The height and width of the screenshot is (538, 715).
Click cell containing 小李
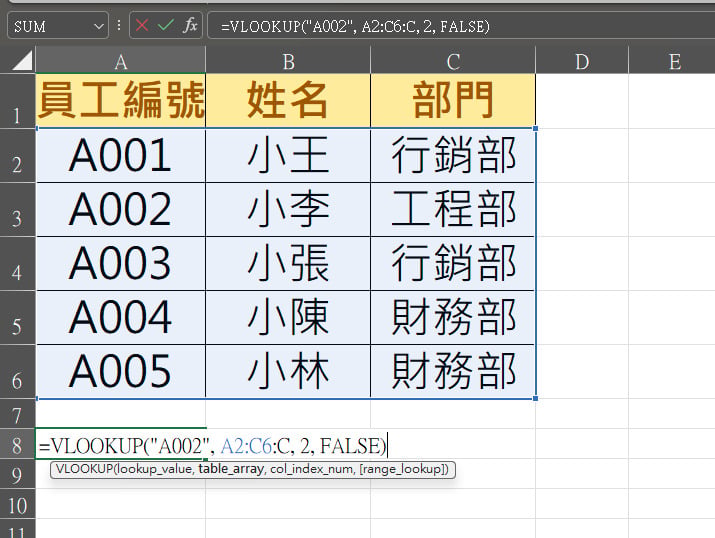coord(288,210)
